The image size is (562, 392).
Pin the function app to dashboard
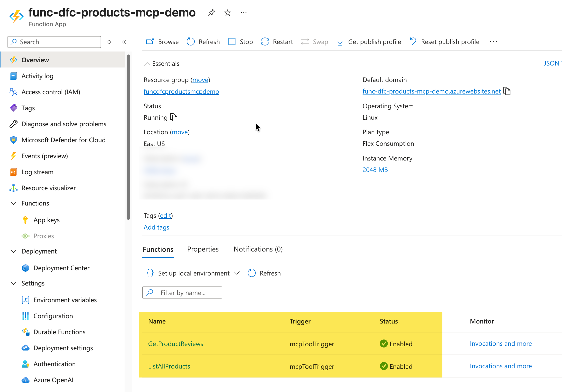tap(211, 12)
